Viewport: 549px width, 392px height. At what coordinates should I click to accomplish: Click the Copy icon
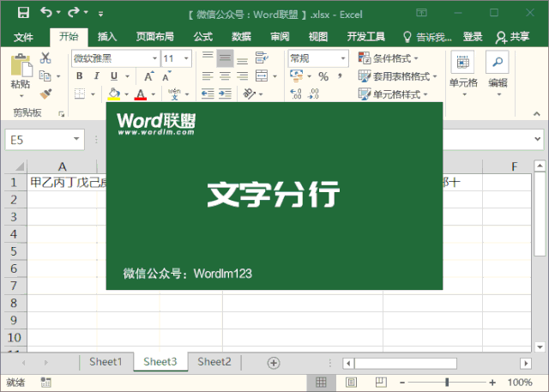coord(45,75)
